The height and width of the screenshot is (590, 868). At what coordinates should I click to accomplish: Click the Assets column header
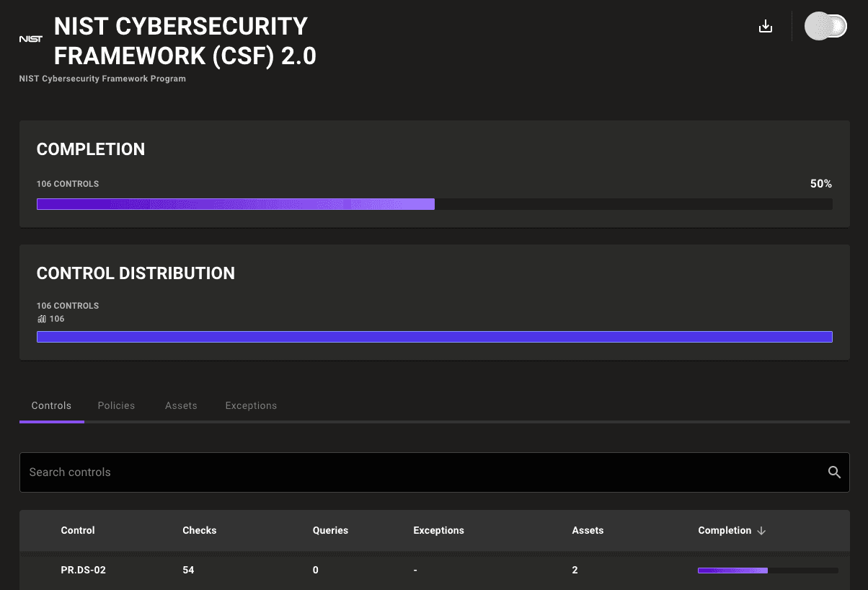pos(588,530)
